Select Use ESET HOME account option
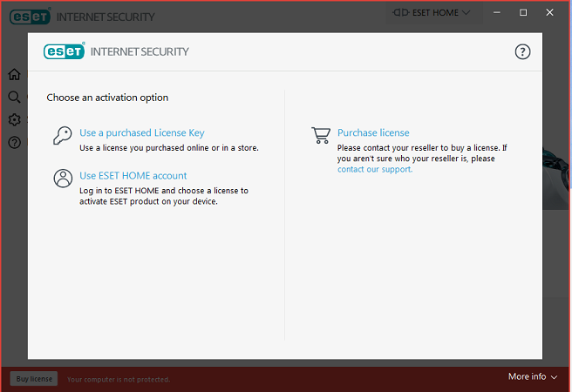The image size is (572, 392). coord(133,176)
